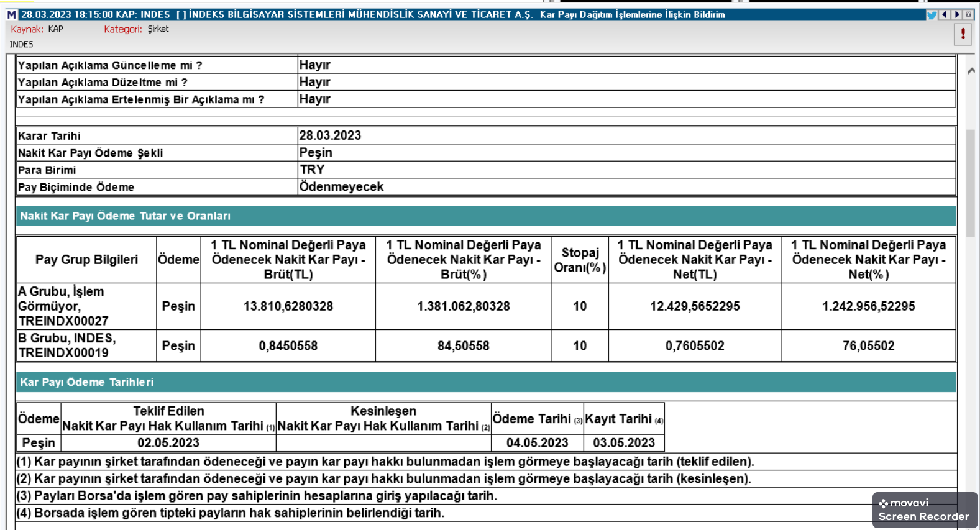
Task: Click the Karar Tarihi value 28.03.2023
Action: tap(330, 135)
